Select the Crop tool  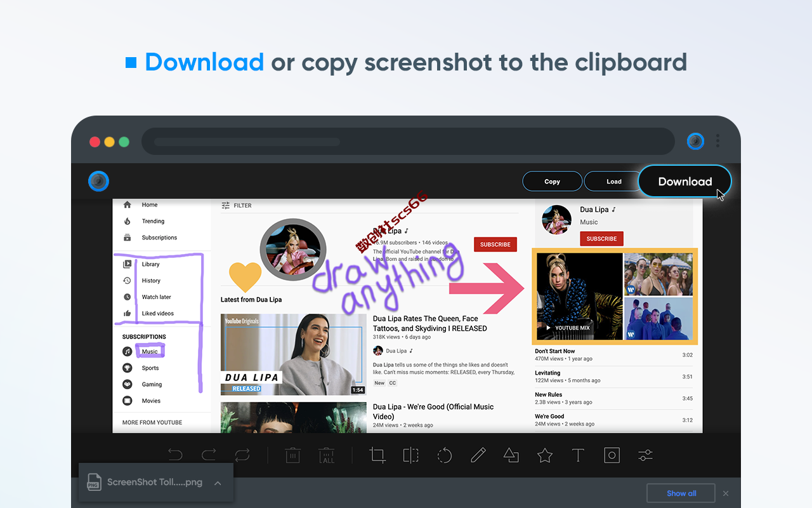point(377,455)
